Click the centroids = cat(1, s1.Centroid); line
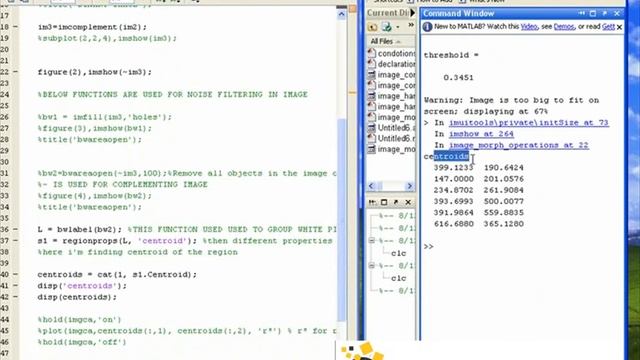Viewport: 640px width, 360px height. click(117, 275)
